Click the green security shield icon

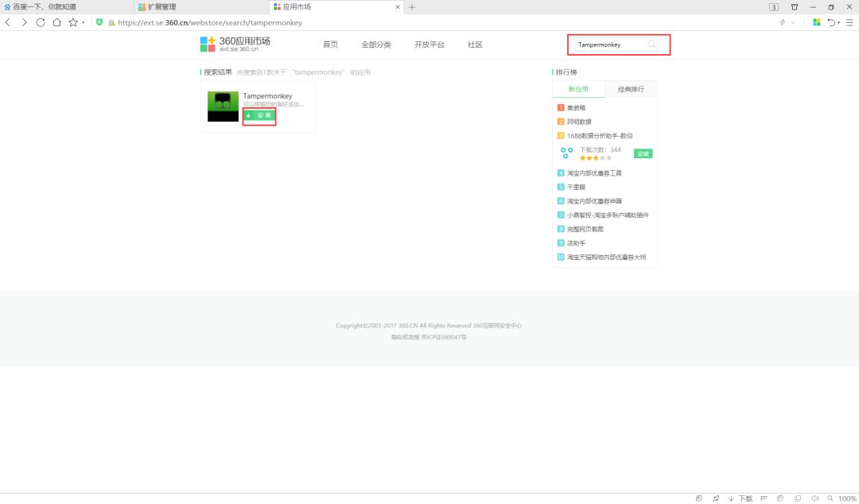coord(99,22)
